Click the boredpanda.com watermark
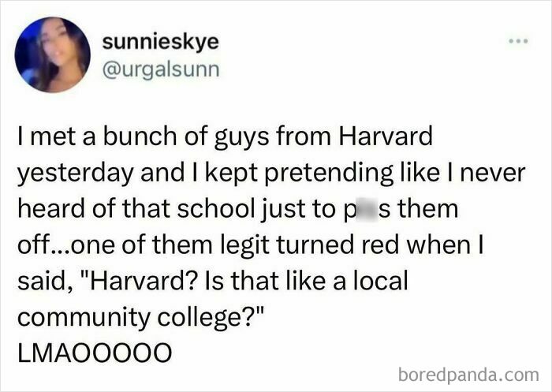Screen dimensions: 552x392 468,375
